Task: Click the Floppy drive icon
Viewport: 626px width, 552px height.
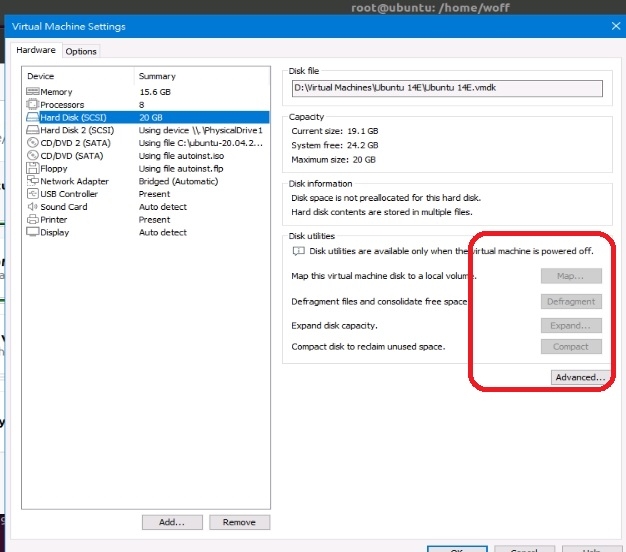Action: click(32, 169)
